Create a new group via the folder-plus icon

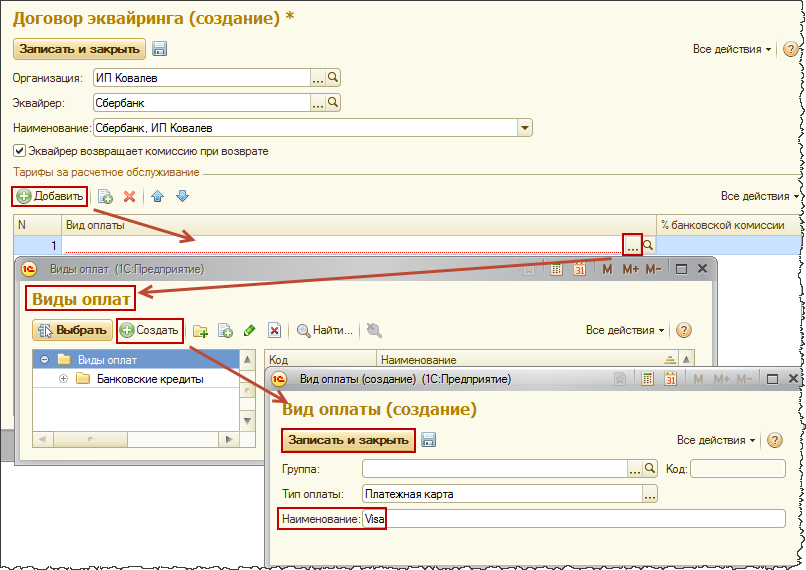click(x=200, y=331)
